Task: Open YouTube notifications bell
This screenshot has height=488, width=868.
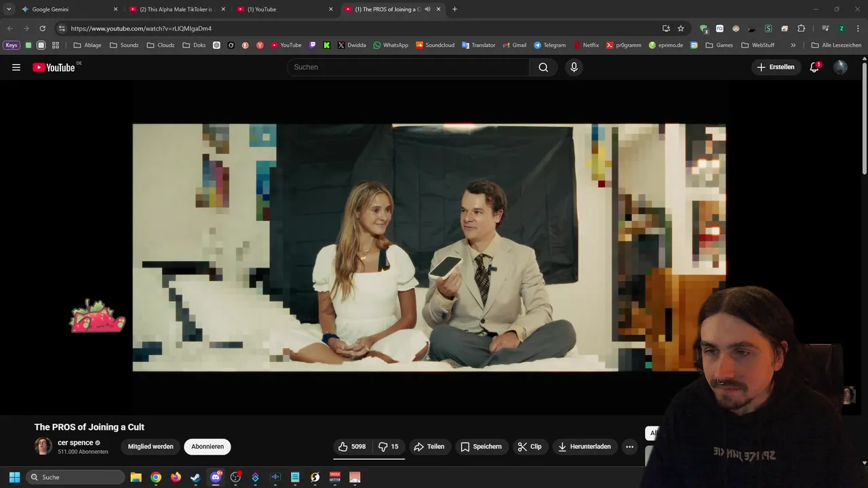Action: (x=814, y=67)
